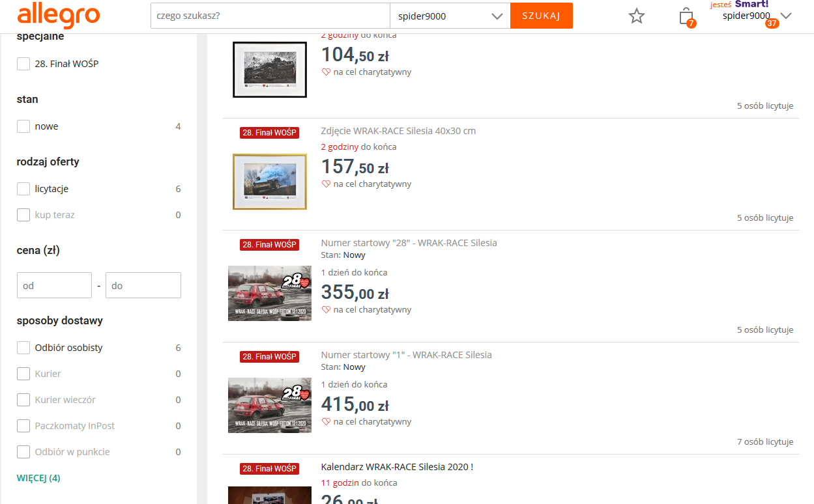
Task: Toggle the Kurier delivery checkbox
Action: [x=23, y=374]
